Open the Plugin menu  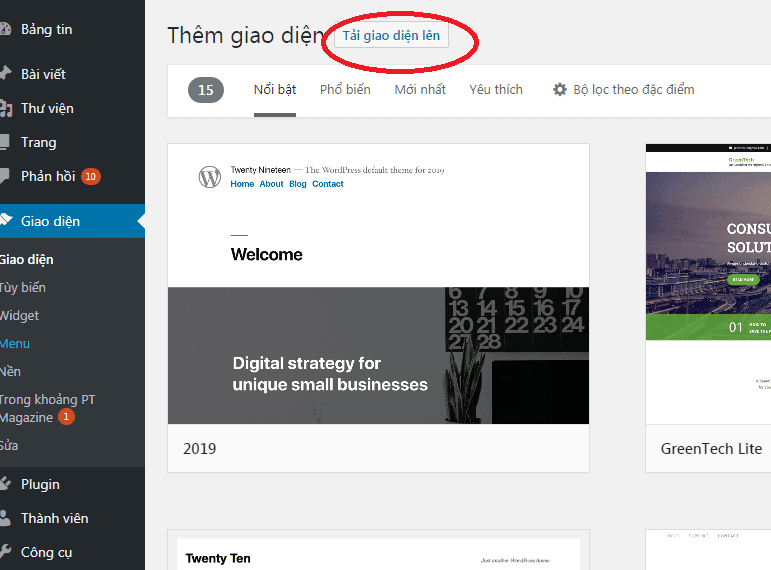pos(40,484)
